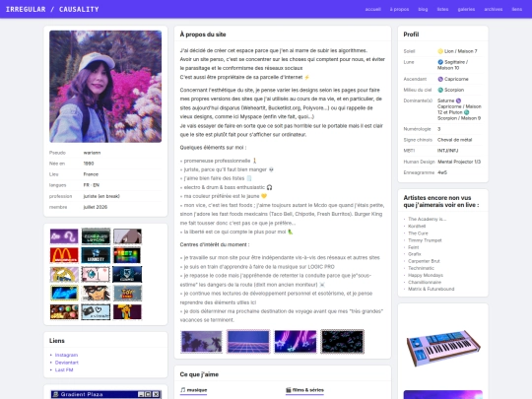
Task: Click the purple gradient image below the synthesizer
Action: 443,395
